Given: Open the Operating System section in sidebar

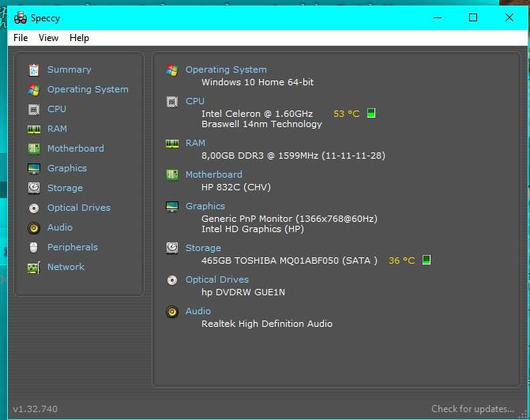Looking at the screenshot, I should coord(88,89).
